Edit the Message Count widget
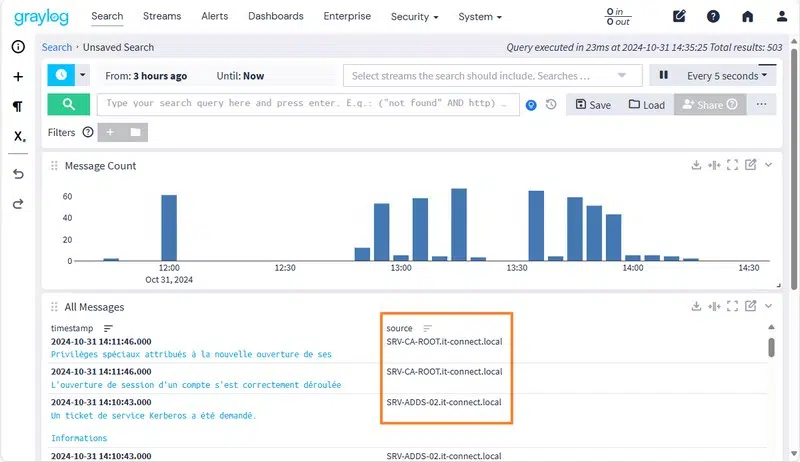The image size is (800, 462). pyautogui.click(x=750, y=166)
